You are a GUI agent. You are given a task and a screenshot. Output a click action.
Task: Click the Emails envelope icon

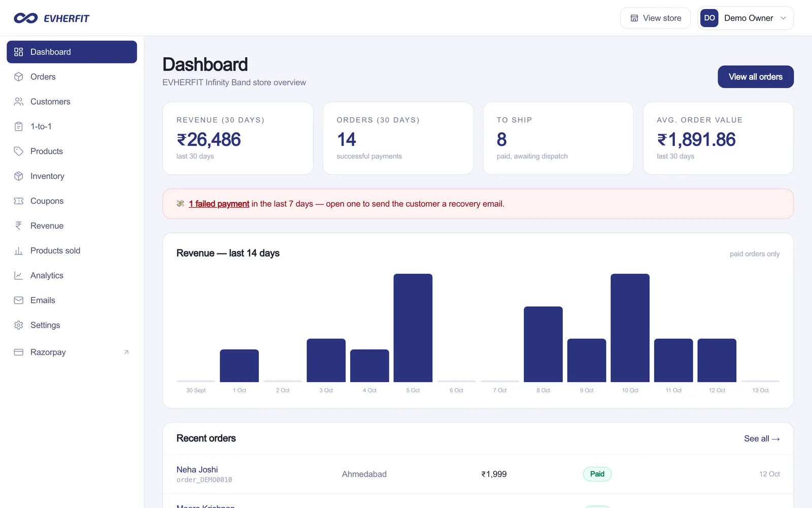pos(19,301)
